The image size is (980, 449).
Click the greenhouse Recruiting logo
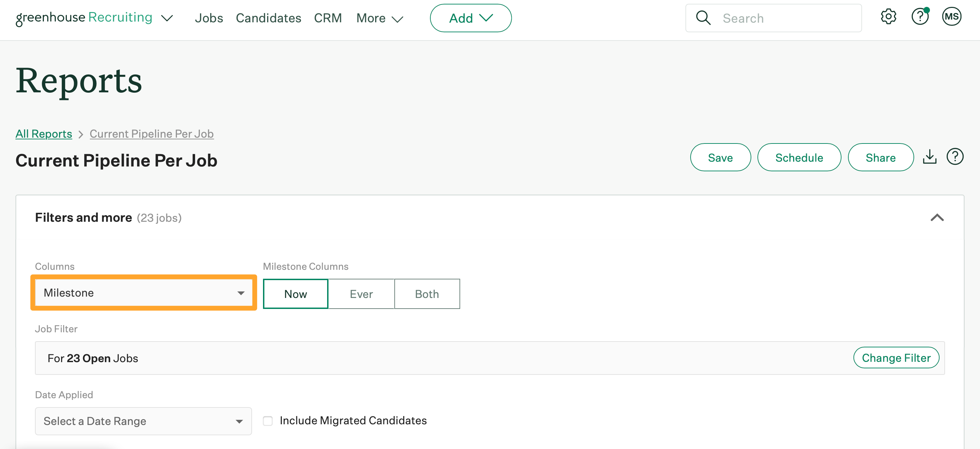84,18
